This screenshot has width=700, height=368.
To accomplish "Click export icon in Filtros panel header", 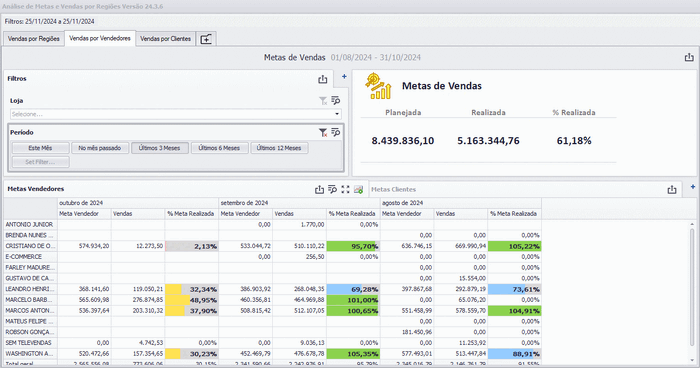I will click(322, 79).
